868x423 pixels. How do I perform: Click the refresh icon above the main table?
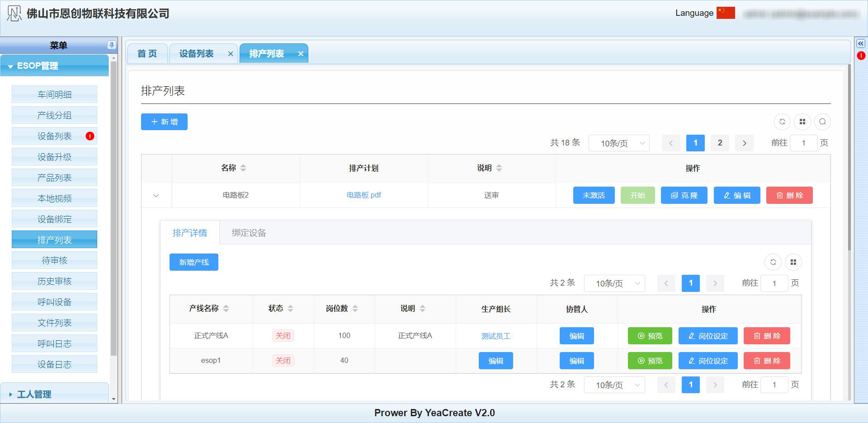[x=782, y=122]
